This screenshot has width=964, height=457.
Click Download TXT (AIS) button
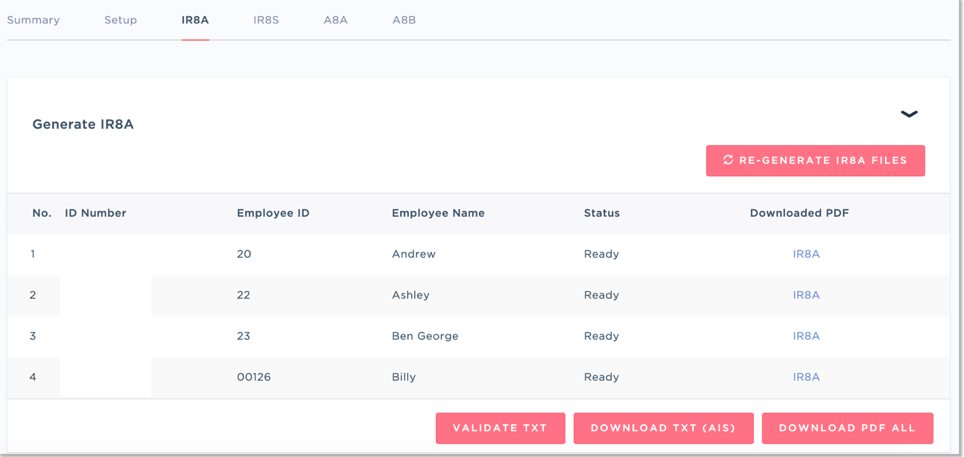click(663, 428)
